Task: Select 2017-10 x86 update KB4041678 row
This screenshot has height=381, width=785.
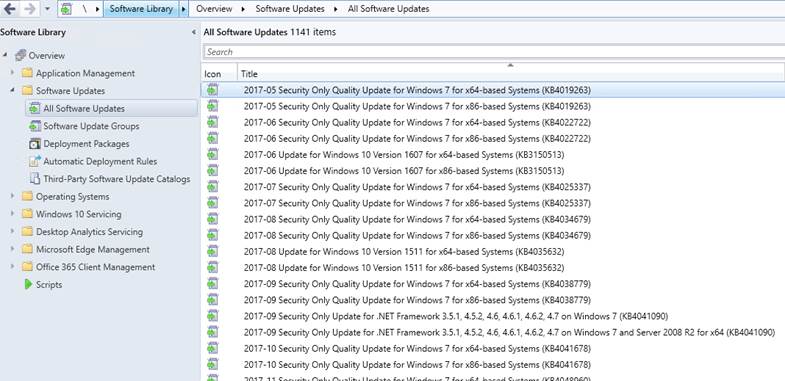Action: [493, 364]
